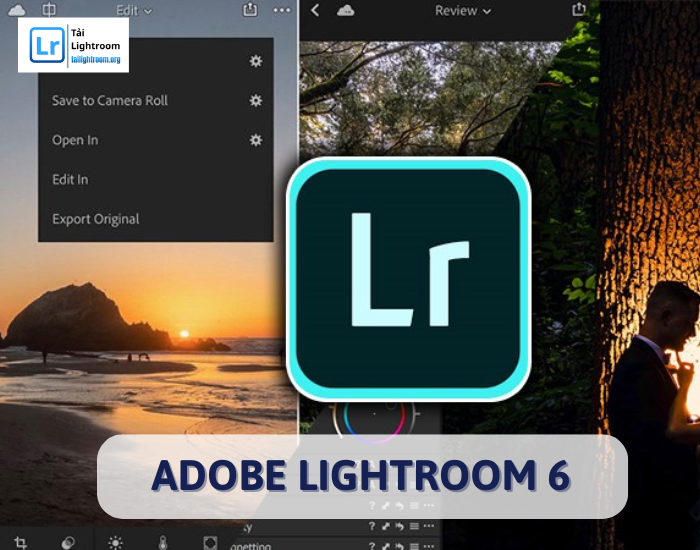Tap the crop tool icon

click(20, 542)
